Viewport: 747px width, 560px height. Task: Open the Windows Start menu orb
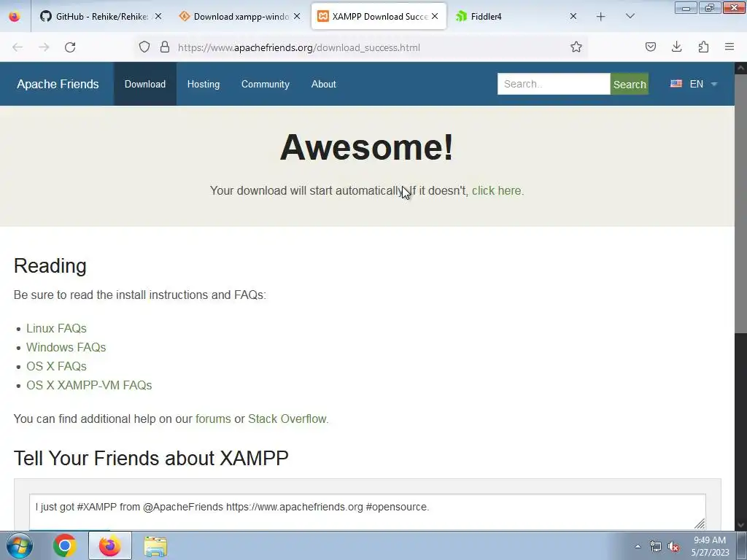click(x=20, y=545)
